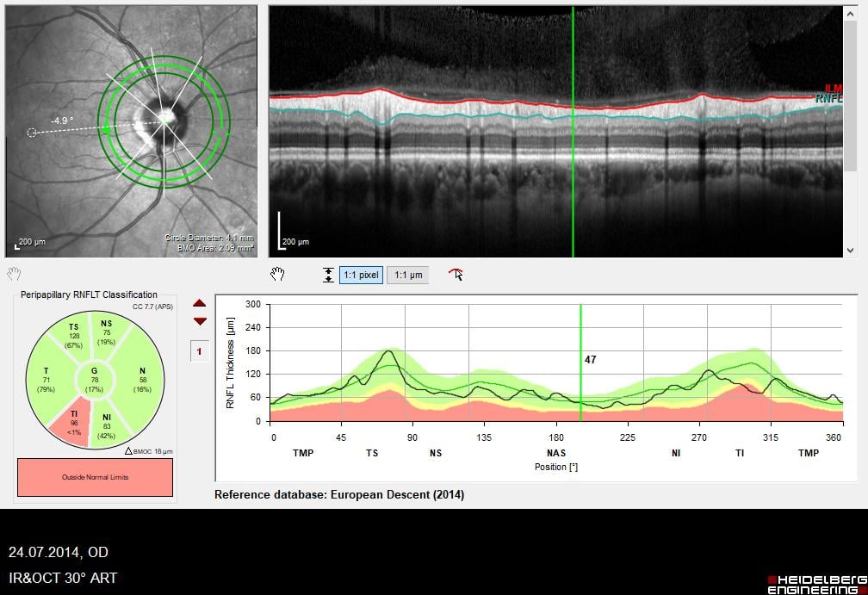Click the red up arrow beside the thickness graph
Viewport: 868px width, 595px height.
tap(200, 303)
